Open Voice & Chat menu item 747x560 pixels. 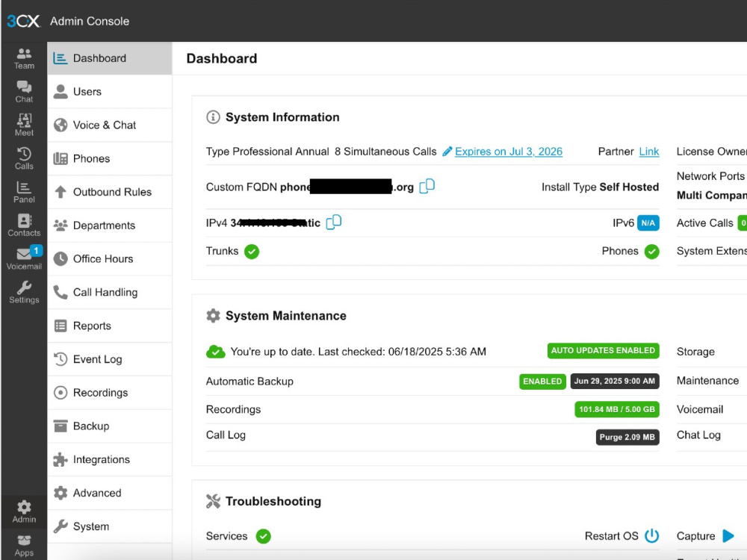(110, 125)
